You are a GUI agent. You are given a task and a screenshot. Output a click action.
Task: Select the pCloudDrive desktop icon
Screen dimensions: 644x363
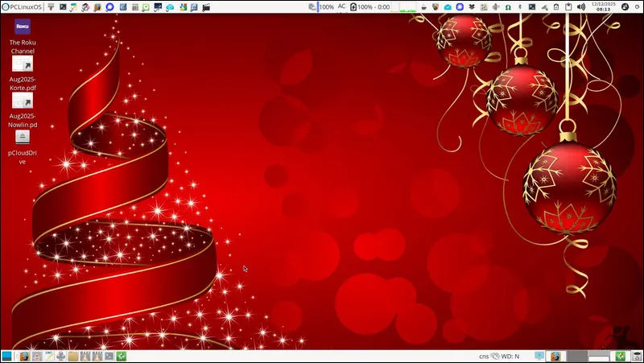[x=23, y=147]
